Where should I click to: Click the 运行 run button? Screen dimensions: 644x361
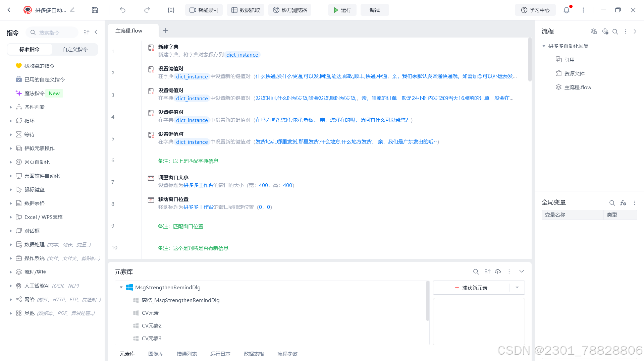tap(342, 10)
